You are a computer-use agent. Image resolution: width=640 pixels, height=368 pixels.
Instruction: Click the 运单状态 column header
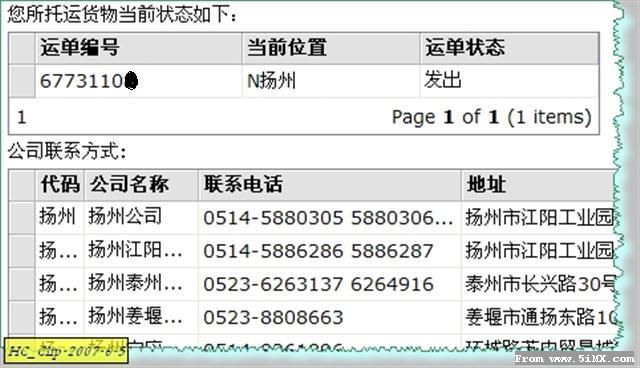click(509, 49)
